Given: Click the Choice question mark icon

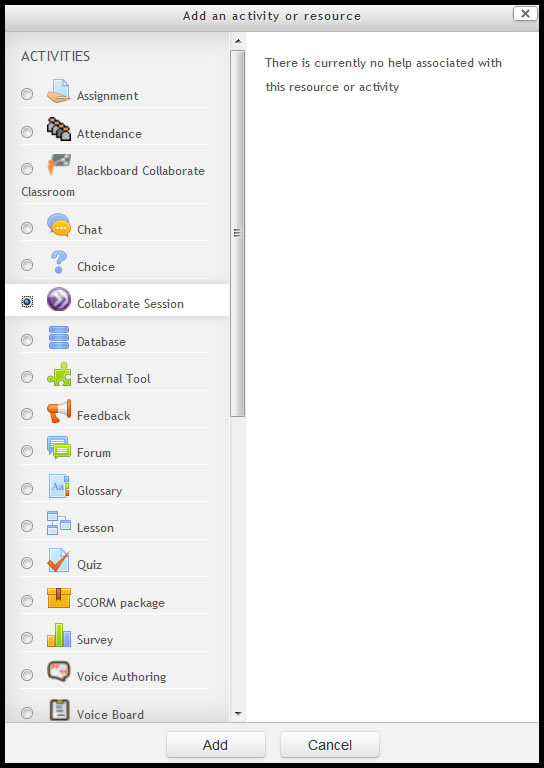Looking at the screenshot, I should [59, 262].
